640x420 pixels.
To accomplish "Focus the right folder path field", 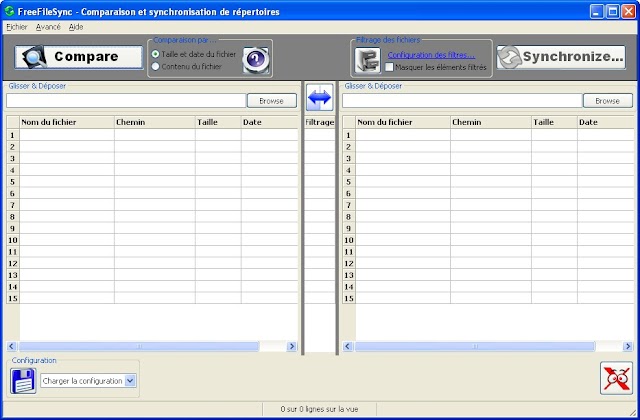I will (x=462, y=101).
